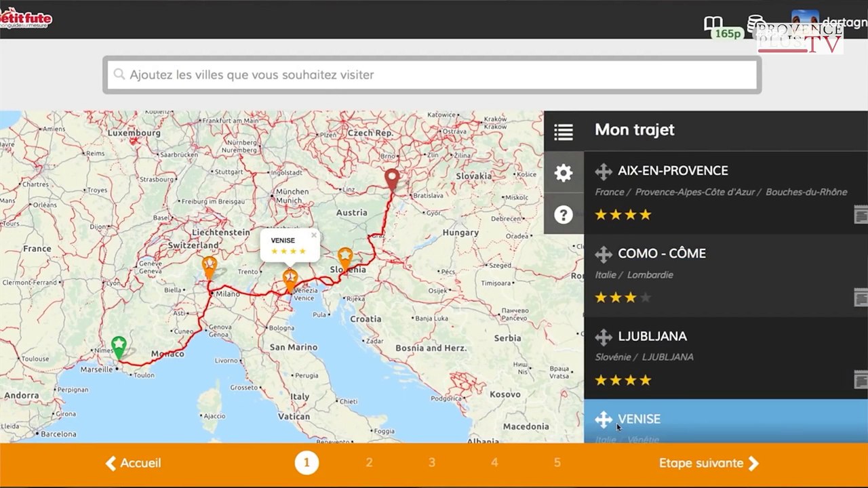Open the itinerary list view icon

[564, 131]
